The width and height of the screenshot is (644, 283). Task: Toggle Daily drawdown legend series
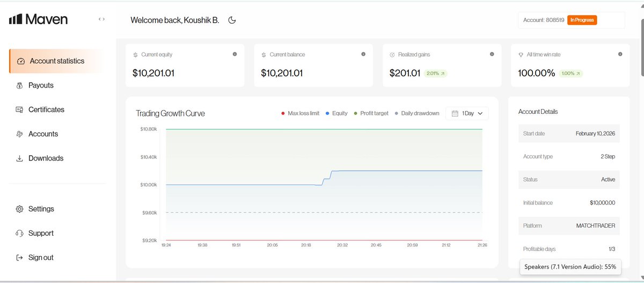click(x=417, y=113)
